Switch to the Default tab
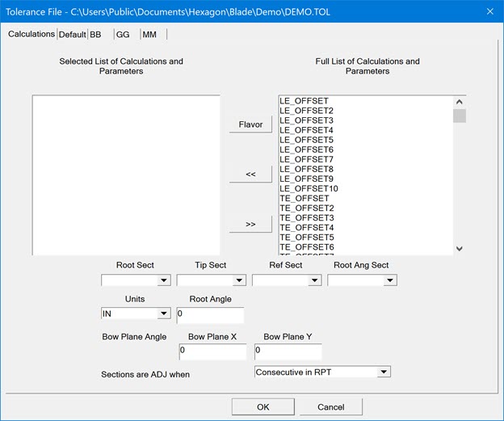 pos(72,35)
